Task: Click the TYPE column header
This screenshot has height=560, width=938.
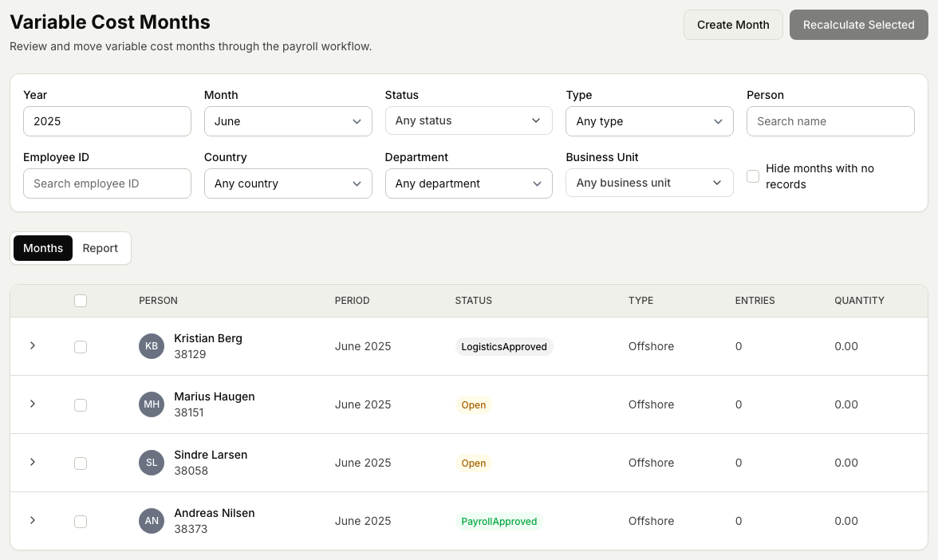Action: [x=640, y=301]
